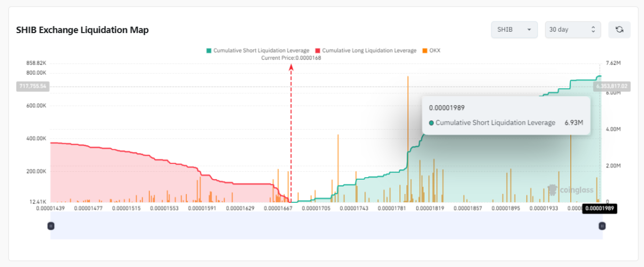Hide Cumulative Long Liquidation Leverage series label

click(x=369, y=50)
